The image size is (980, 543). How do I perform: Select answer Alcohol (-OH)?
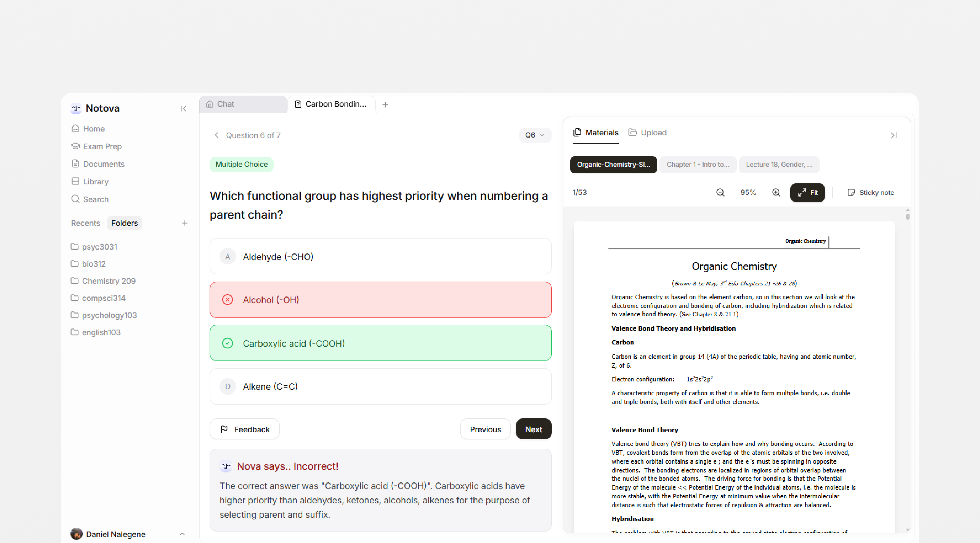click(380, 300)
